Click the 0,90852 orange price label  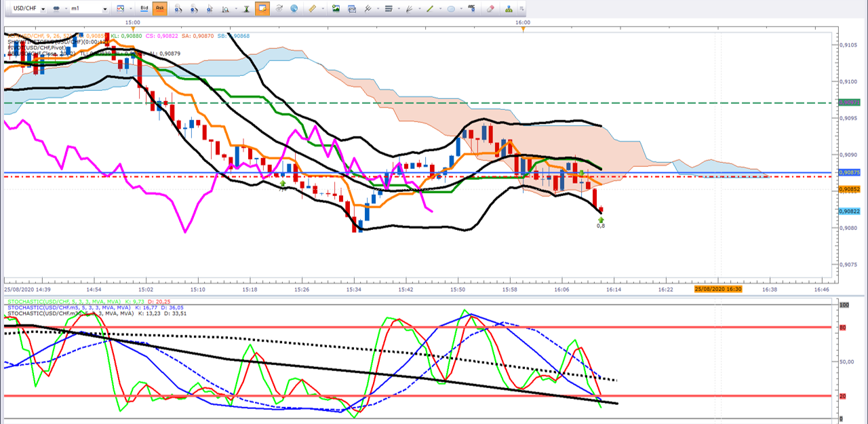[x=849, y=189]
